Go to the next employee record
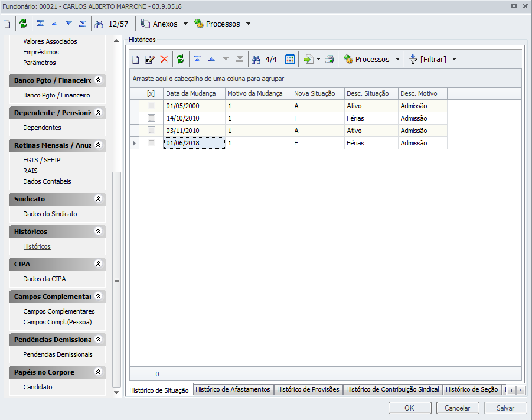532x420 pixels. point(68,24)
